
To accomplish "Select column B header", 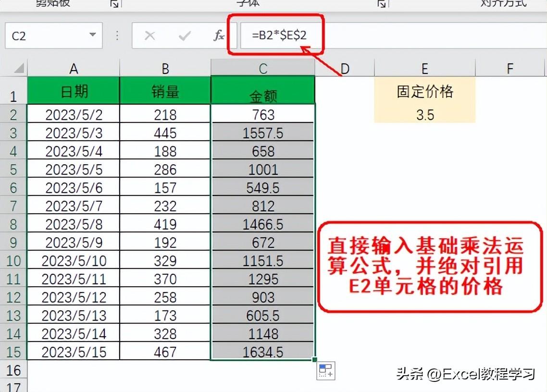I will click(165, 68).
